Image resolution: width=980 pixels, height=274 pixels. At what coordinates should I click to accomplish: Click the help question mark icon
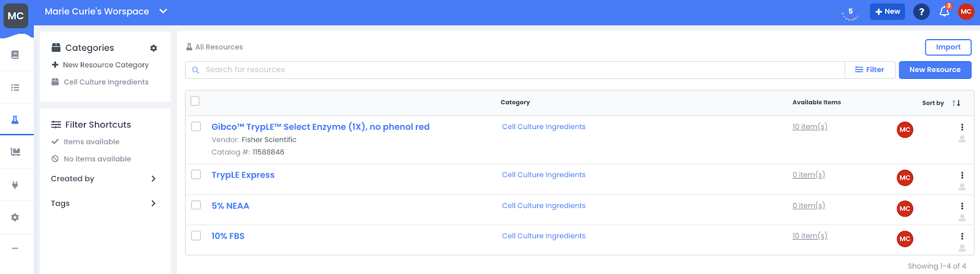pos(921,12)
